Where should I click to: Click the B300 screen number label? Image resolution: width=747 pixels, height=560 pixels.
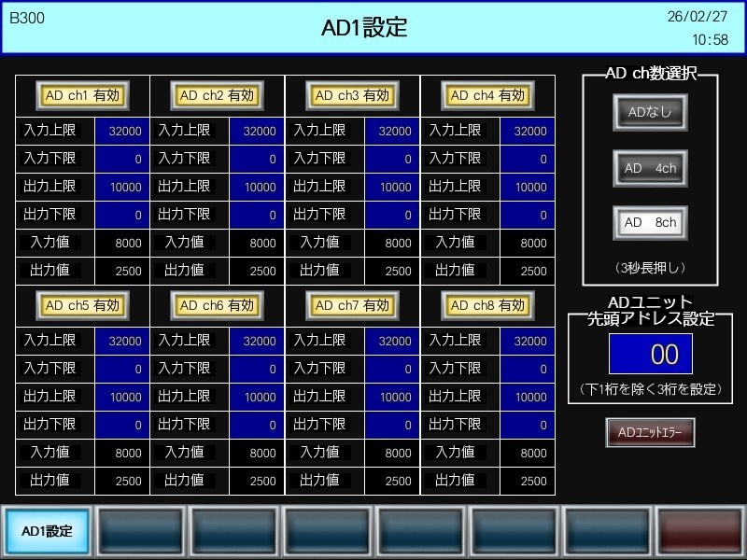27,18
